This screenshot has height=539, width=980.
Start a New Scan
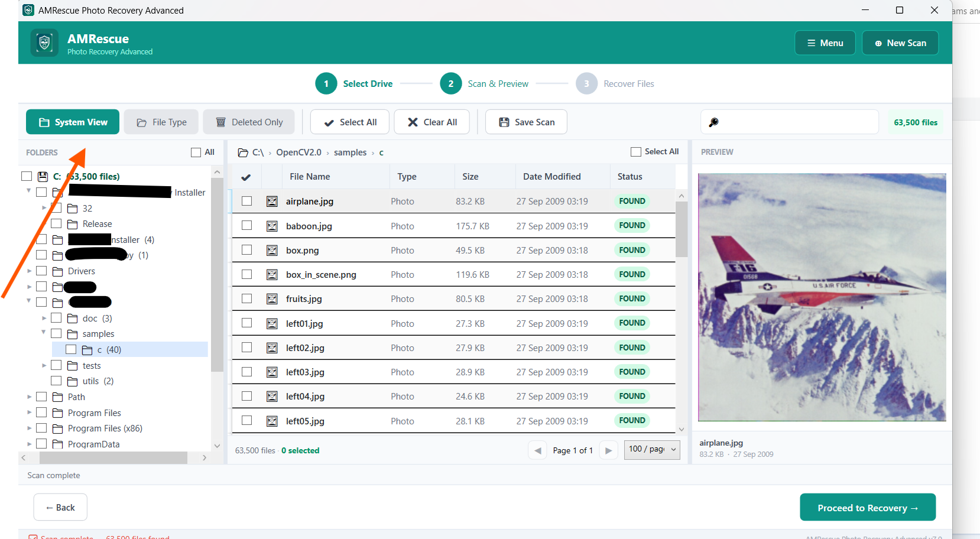900,43
